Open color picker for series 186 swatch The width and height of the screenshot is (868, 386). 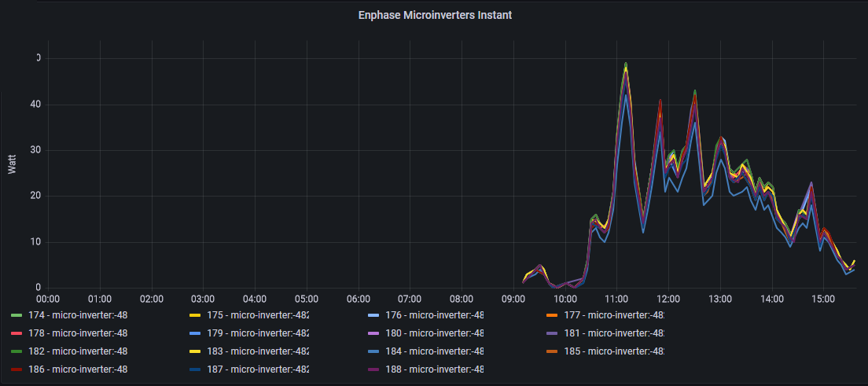coord(17,369)
